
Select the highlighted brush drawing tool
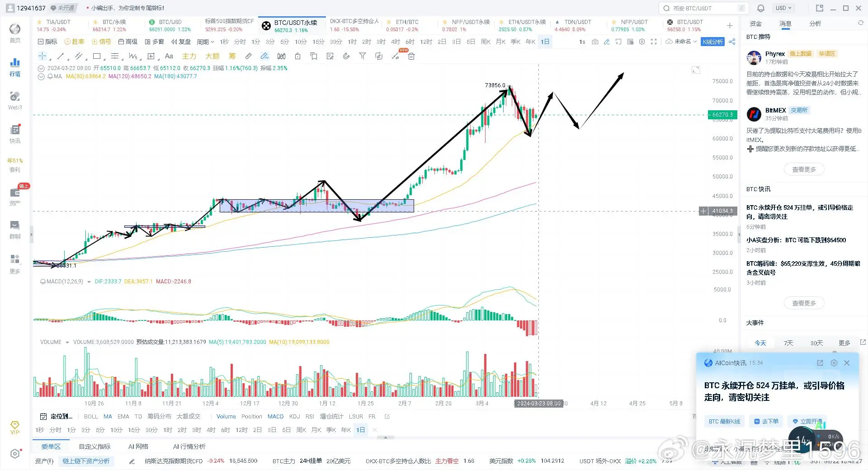click(265, 56)
